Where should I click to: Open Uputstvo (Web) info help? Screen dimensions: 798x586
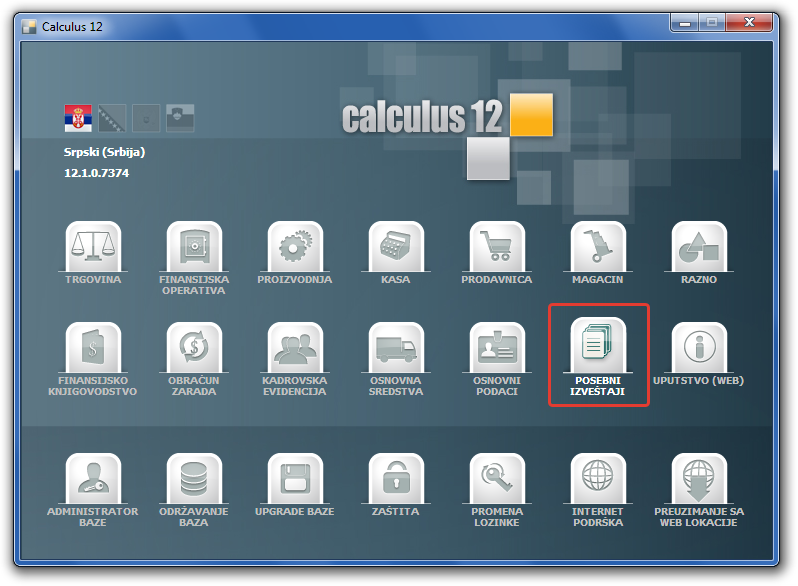point(699,348)
